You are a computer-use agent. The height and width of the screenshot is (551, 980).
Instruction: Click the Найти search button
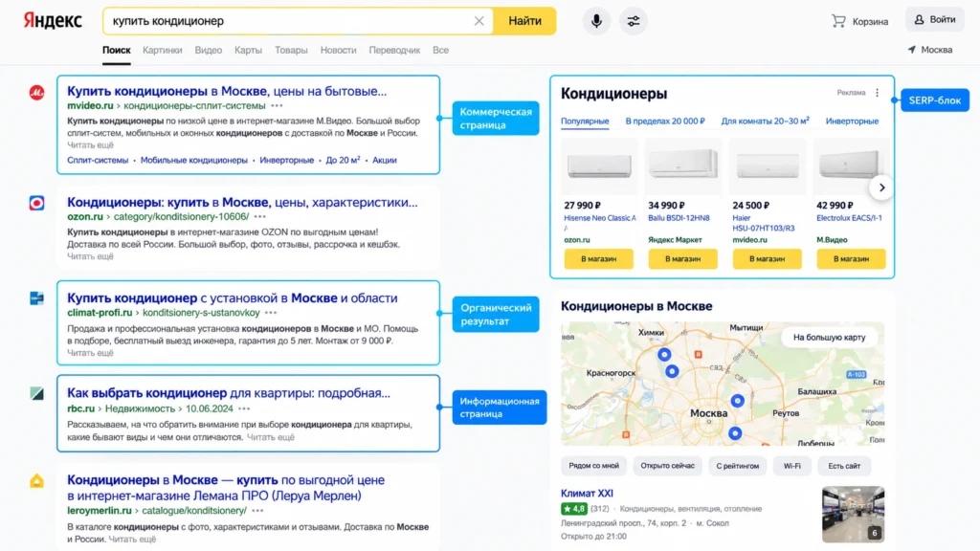point(524,21)
